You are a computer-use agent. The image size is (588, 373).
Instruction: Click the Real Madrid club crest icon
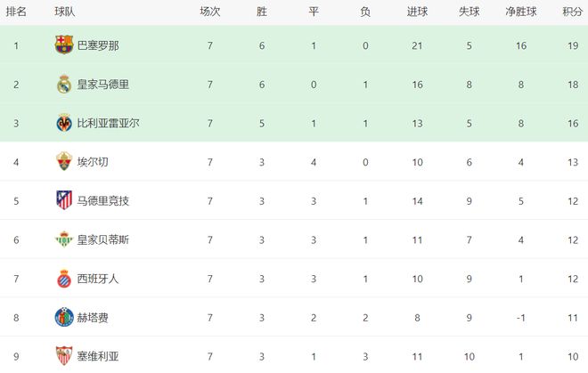point(63,85)
